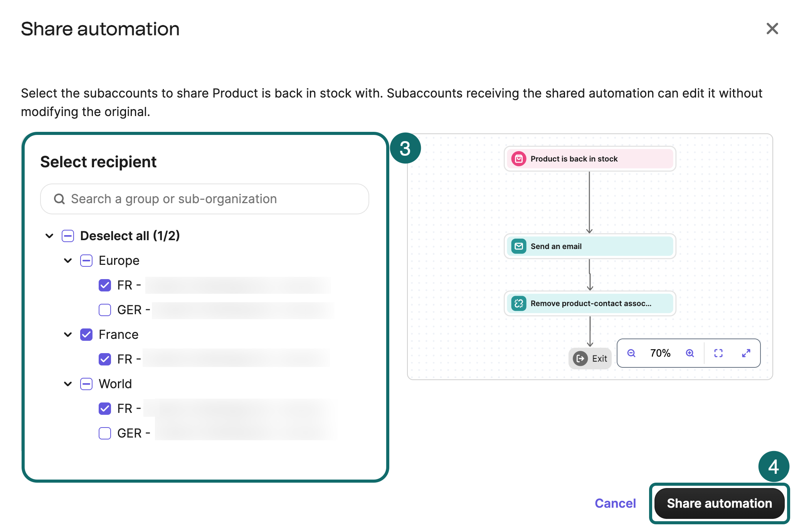The image size is (794, 532).
Task: Click the Deselect all (1/2) label
Action: pyautogui.click(x=130, y=236)
